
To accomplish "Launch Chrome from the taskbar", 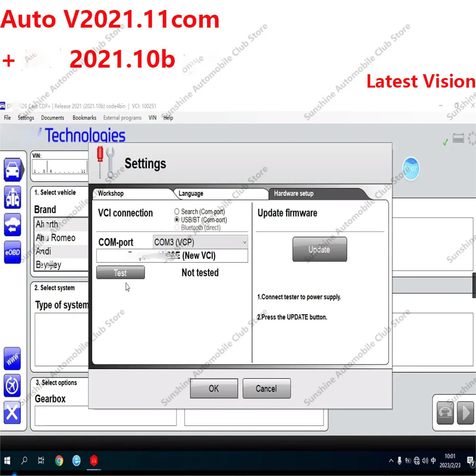I will (59, 460).
